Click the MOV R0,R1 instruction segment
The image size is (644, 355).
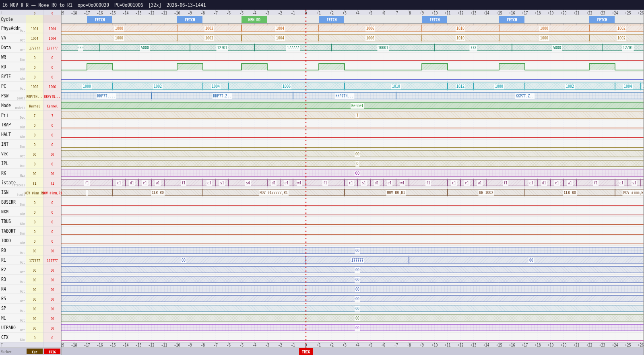click(x=396, y=193)
